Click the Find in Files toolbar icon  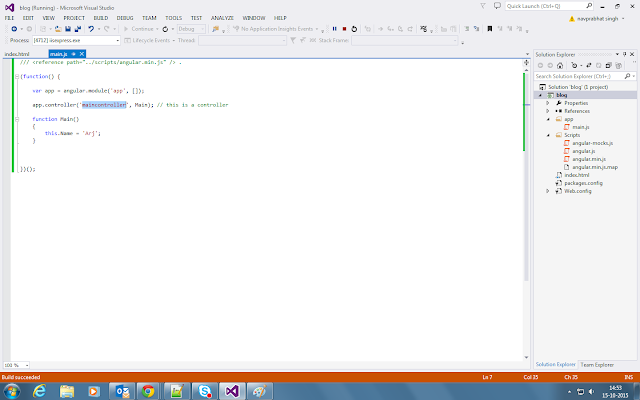[x=215, y=29]
